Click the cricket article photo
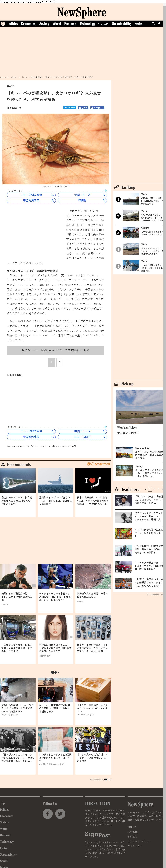Viewport: 166px width, 868px height. (x=56, y=149)
